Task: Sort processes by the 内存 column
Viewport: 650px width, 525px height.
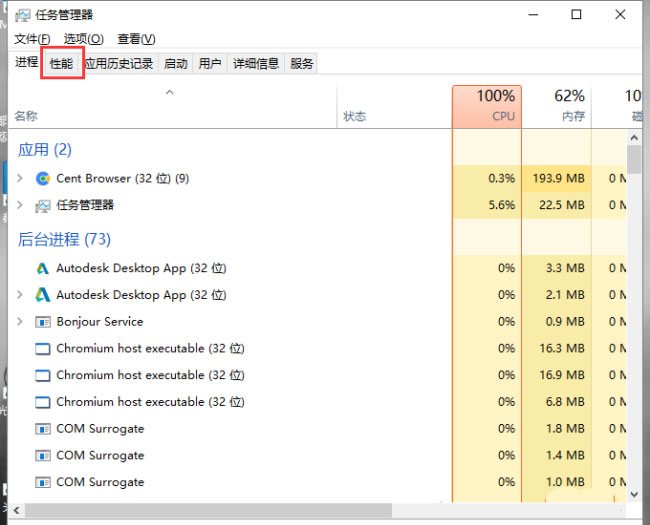Action: (x=556, y=106)
